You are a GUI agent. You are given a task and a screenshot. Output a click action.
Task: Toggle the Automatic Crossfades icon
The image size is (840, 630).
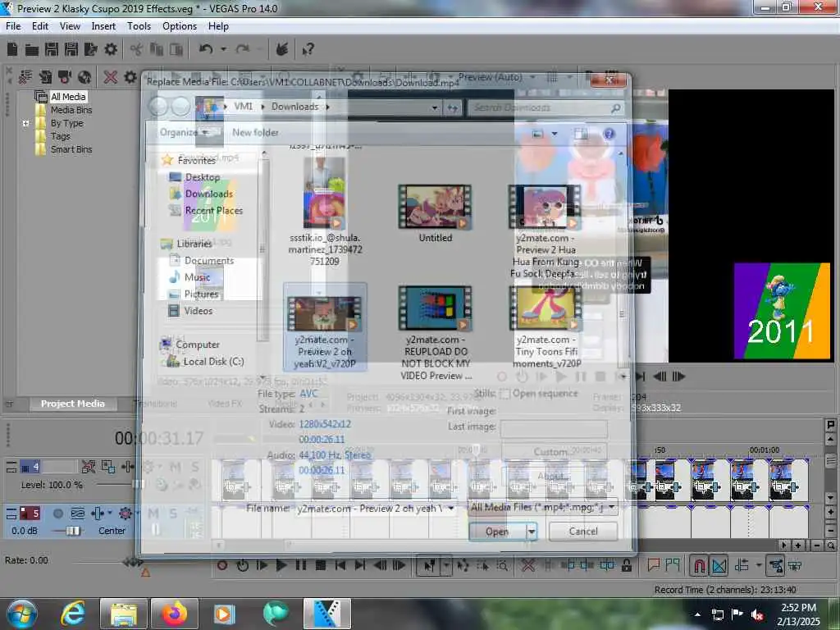(x=719, y=565)
